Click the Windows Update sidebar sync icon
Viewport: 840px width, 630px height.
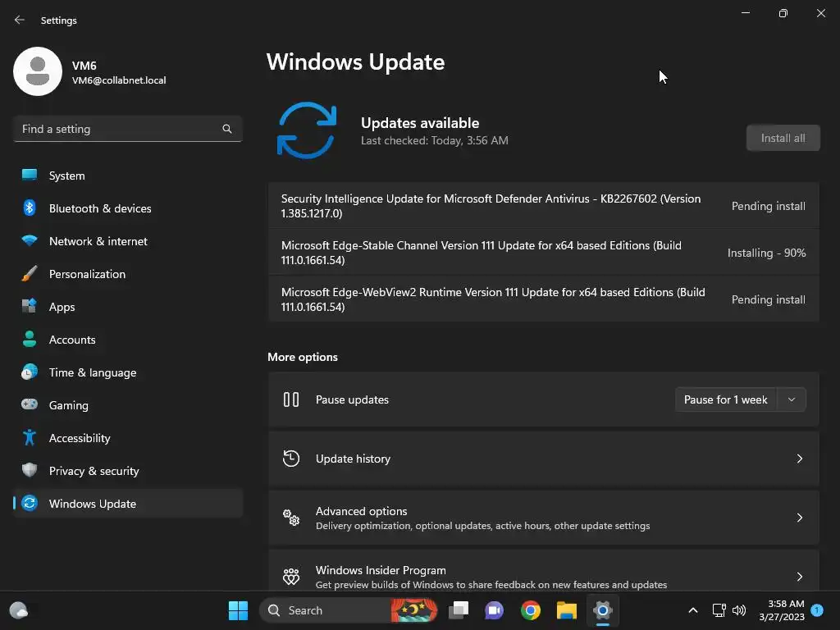click(x=30, y=503)
